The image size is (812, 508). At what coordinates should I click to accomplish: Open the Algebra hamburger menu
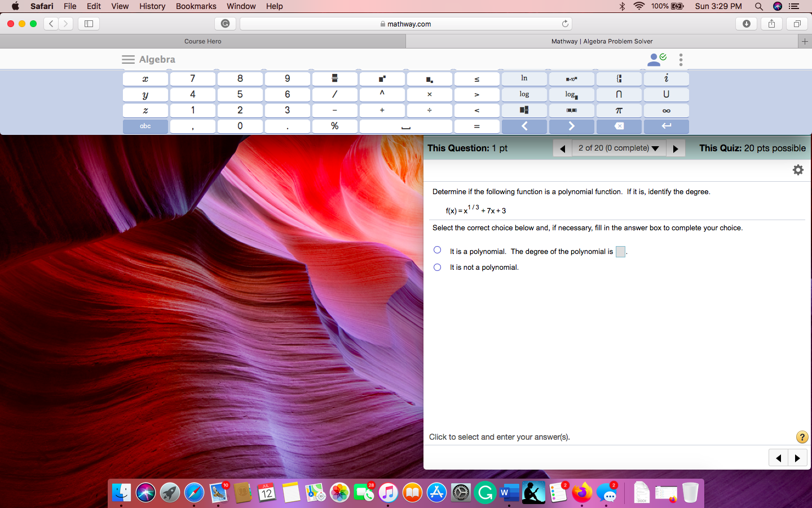[128, 59]
